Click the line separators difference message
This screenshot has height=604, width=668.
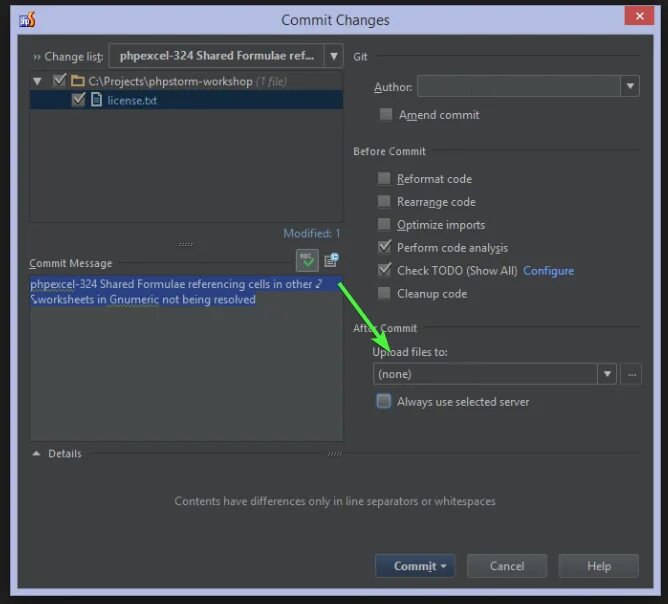[x=335, y=501]
